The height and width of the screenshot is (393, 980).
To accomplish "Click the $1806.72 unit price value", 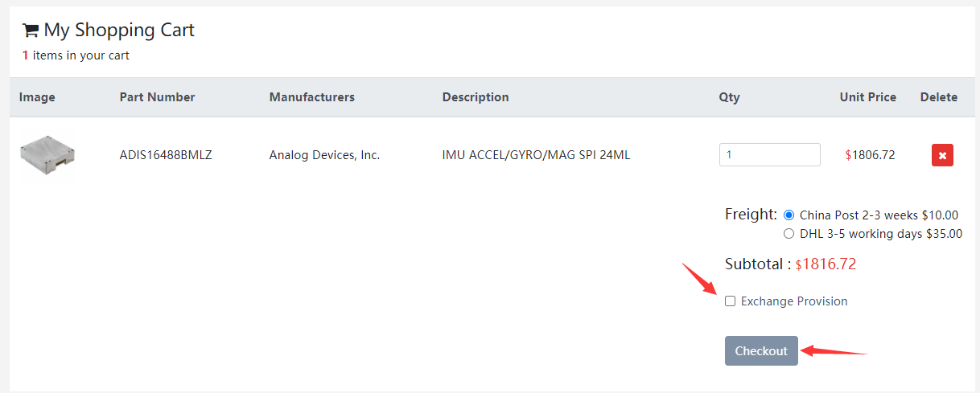I will point(870,155).
